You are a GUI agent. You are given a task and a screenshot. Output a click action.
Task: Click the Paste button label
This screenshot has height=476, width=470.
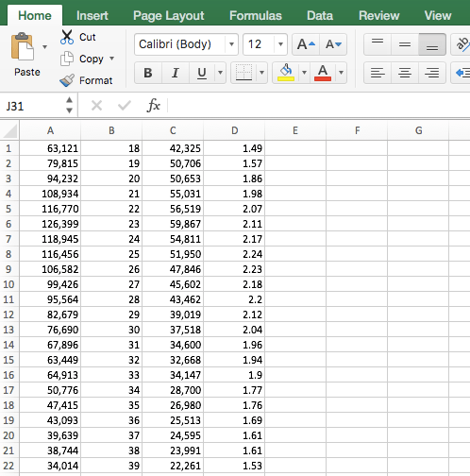click(27, 72)
